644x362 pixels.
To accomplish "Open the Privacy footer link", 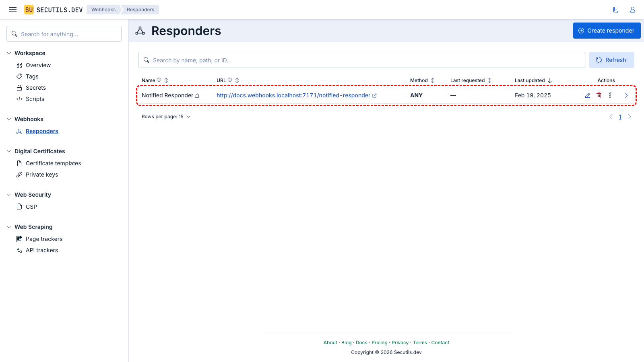I will [x=400, y=343].
